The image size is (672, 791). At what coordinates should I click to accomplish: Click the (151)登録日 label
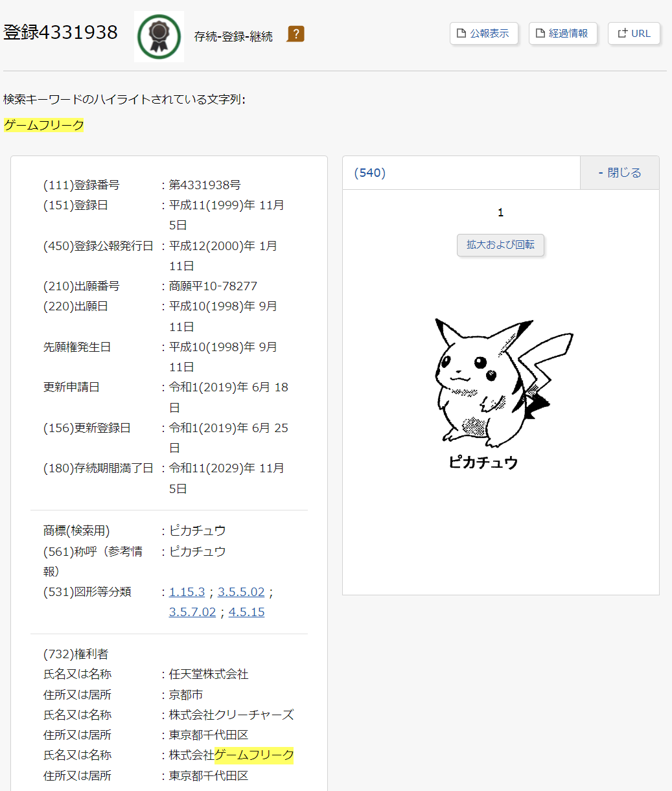(x=76, y=205)
